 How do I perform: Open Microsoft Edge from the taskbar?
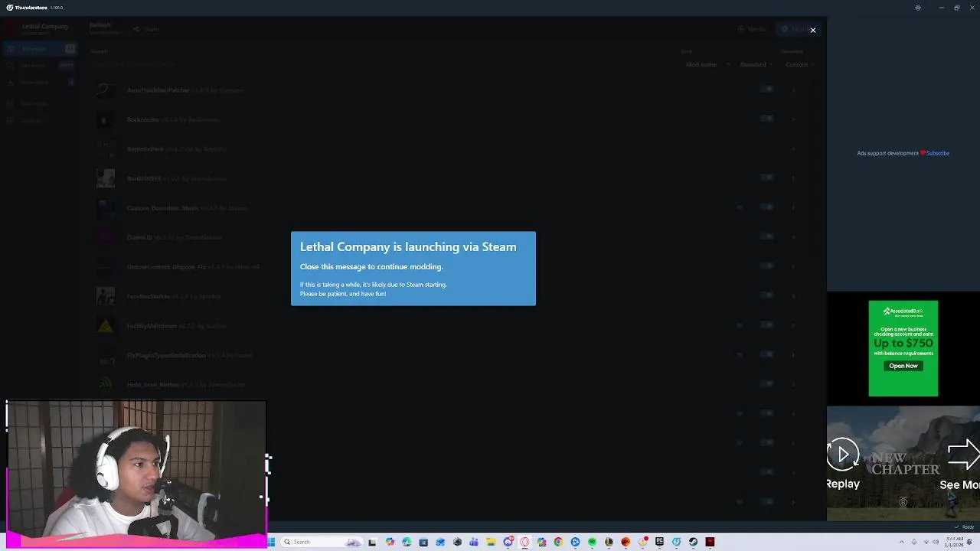click(x=407, y=542)
